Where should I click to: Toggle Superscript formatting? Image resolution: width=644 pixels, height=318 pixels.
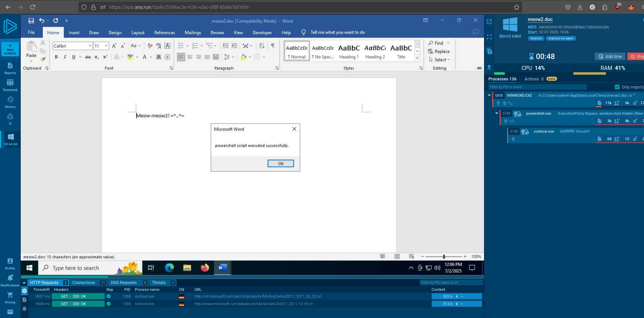(105, 57)
